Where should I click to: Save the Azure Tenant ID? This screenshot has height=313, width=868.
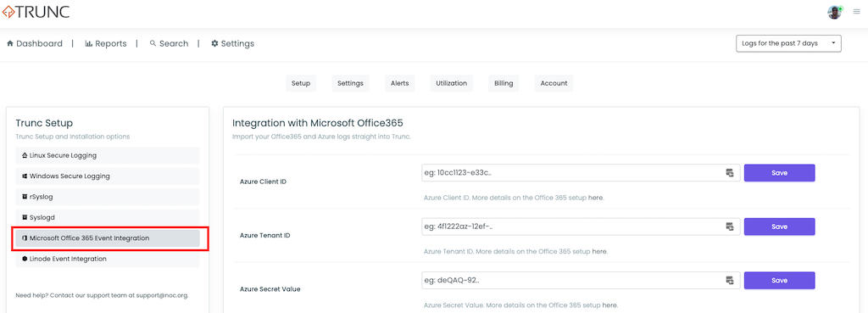click(780, 226)
